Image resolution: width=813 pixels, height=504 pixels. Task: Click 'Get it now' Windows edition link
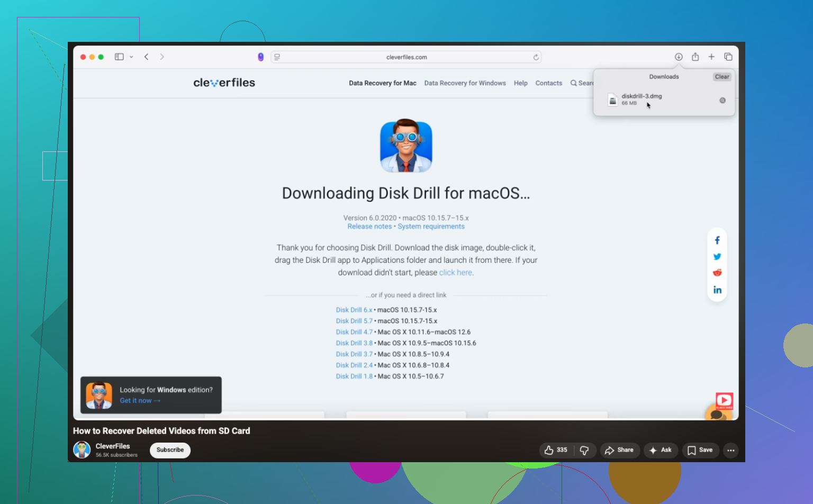140,401
